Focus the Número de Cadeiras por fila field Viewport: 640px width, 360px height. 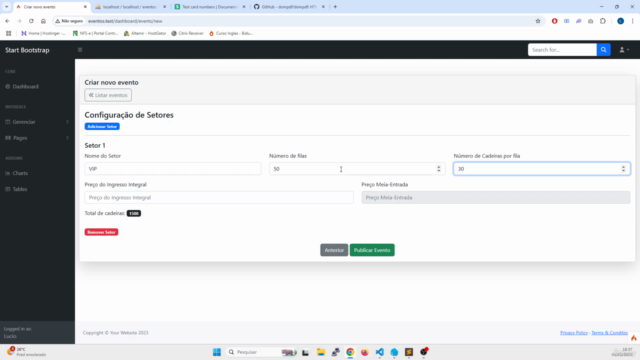542,169
